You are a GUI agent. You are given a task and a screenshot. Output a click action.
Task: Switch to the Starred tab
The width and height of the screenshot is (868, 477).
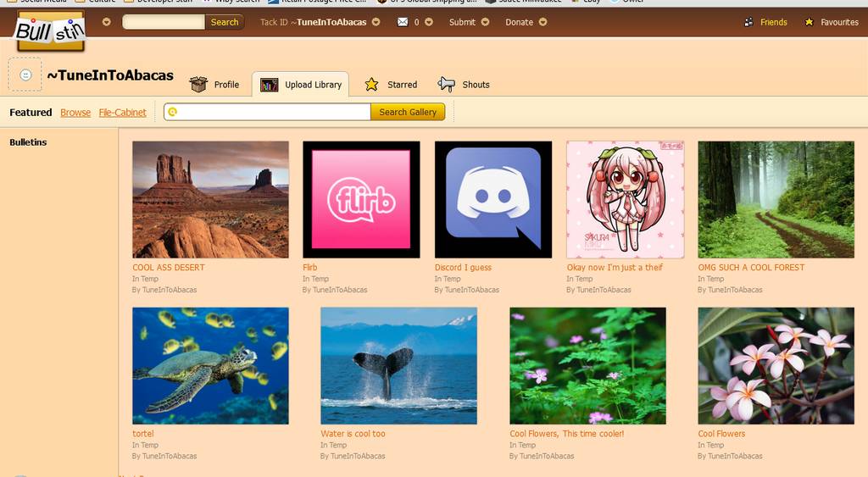402,85
